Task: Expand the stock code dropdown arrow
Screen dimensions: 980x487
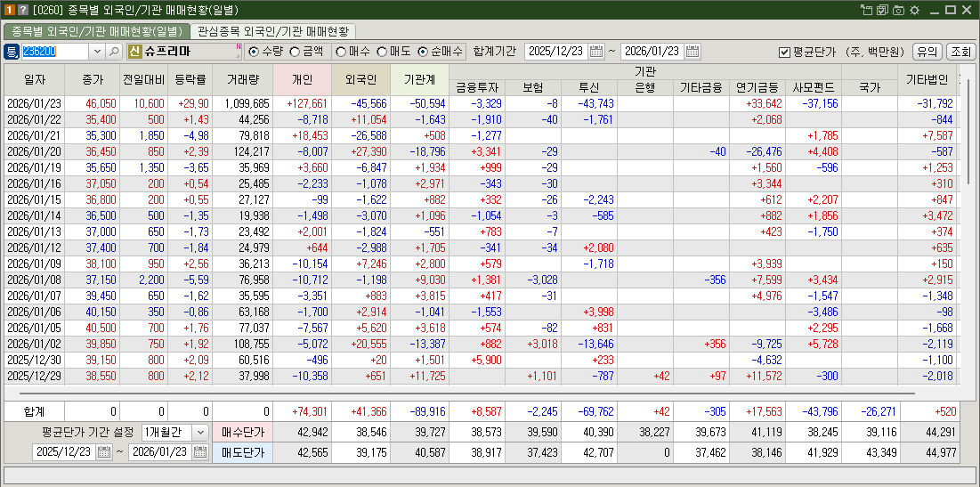Action: (x=98, y=52)
